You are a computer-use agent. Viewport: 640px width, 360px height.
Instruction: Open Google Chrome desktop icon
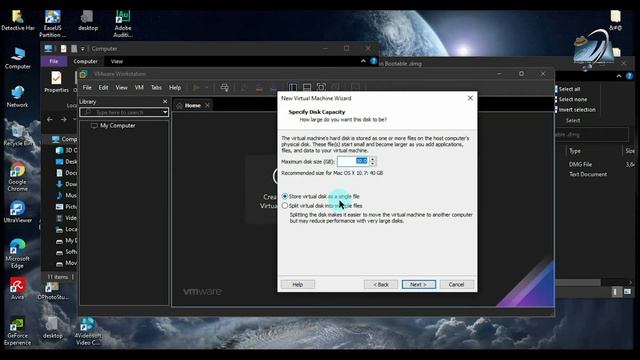point(18,177)
